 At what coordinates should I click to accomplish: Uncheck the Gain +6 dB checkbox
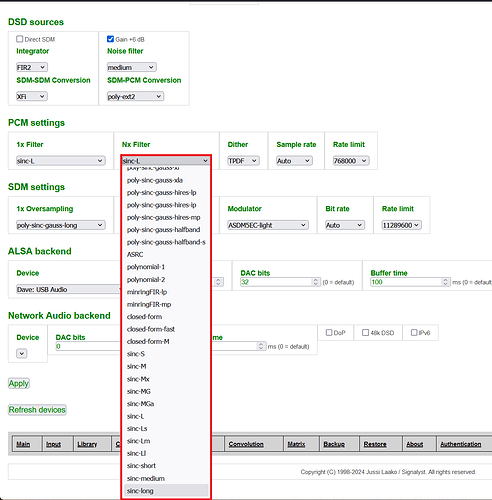(x=110, y=39)
